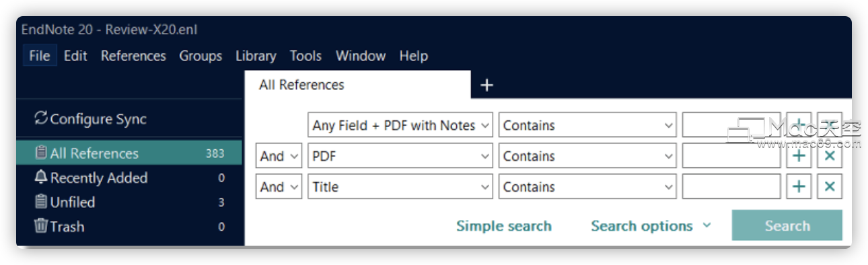Click the All References clipboard icon
The image size is (868, 265).
[41, 153]
